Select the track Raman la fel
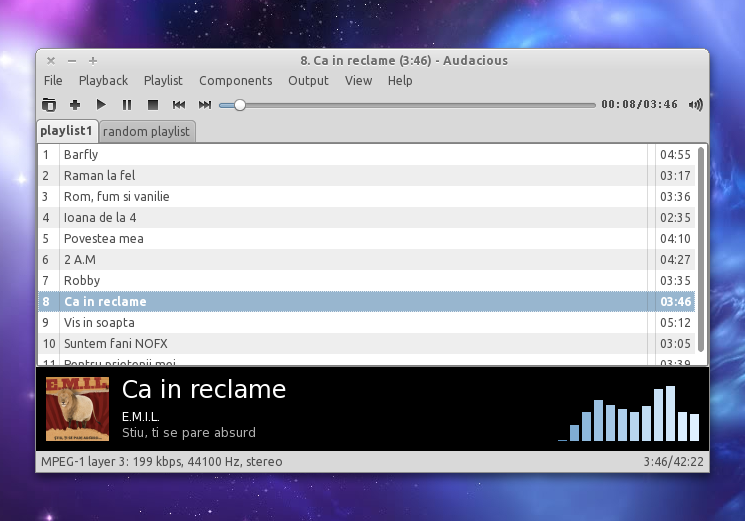 [x=366, y=175]
